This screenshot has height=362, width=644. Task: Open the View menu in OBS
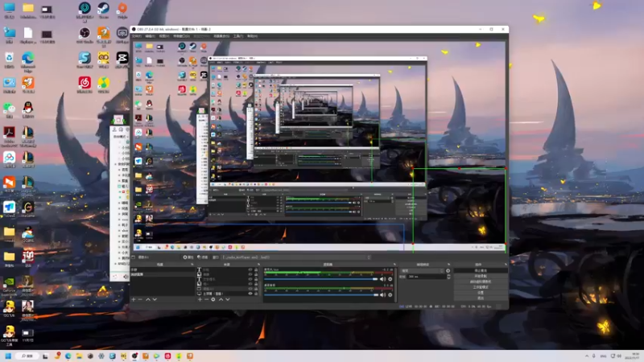click(x=164, y=36)
